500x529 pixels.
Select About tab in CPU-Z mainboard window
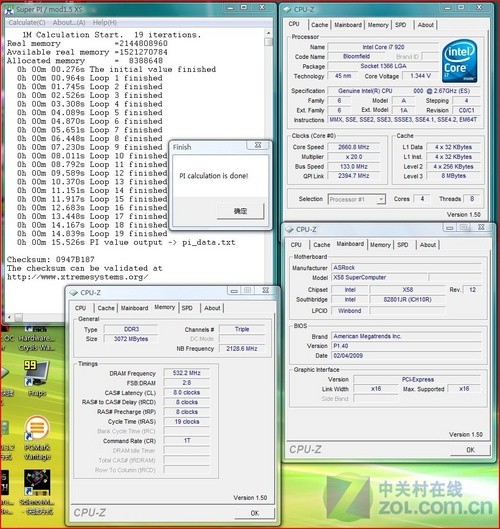click(428, 245)
